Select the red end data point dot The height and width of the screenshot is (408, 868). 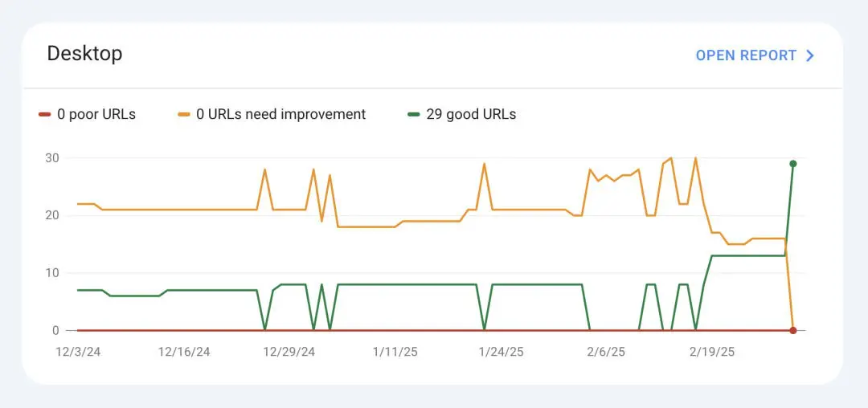(x=793, y=330)
